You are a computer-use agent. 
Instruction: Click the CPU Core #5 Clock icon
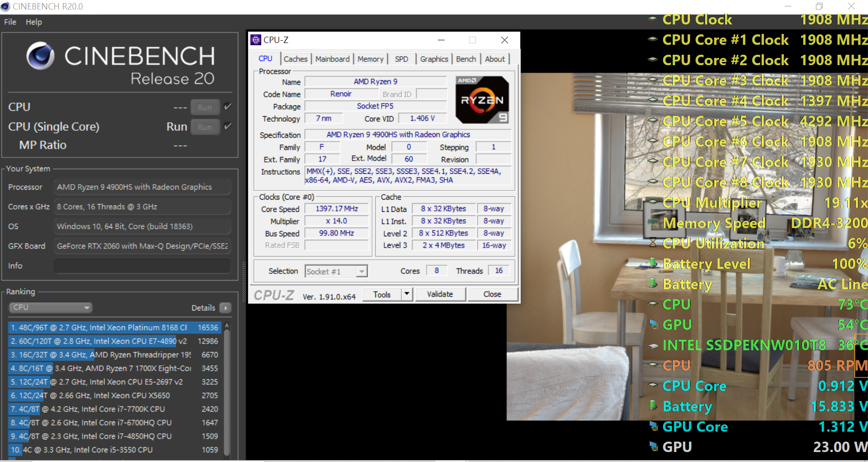[x=652, y=120]
